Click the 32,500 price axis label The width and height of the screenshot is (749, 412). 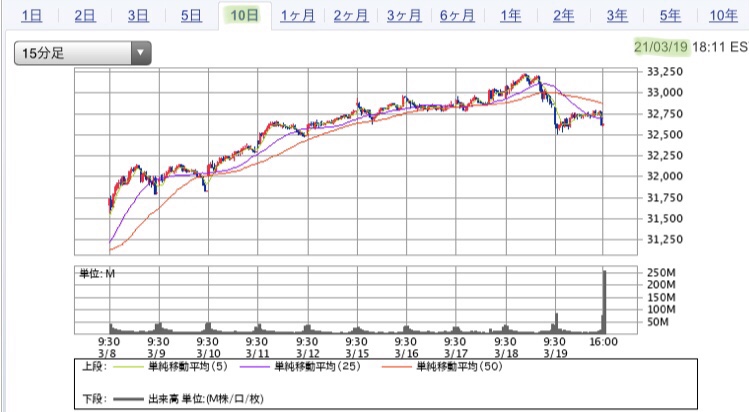664,135
